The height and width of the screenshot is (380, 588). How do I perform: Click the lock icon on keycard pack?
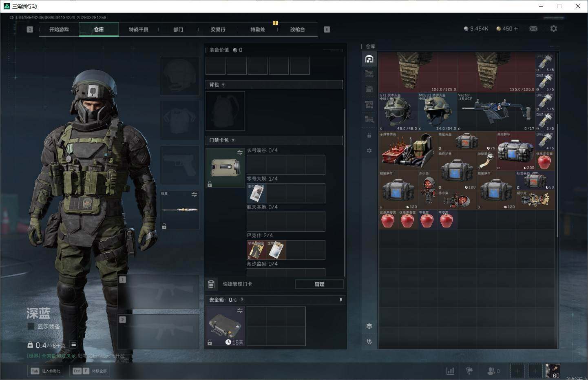tap(210, 184)
